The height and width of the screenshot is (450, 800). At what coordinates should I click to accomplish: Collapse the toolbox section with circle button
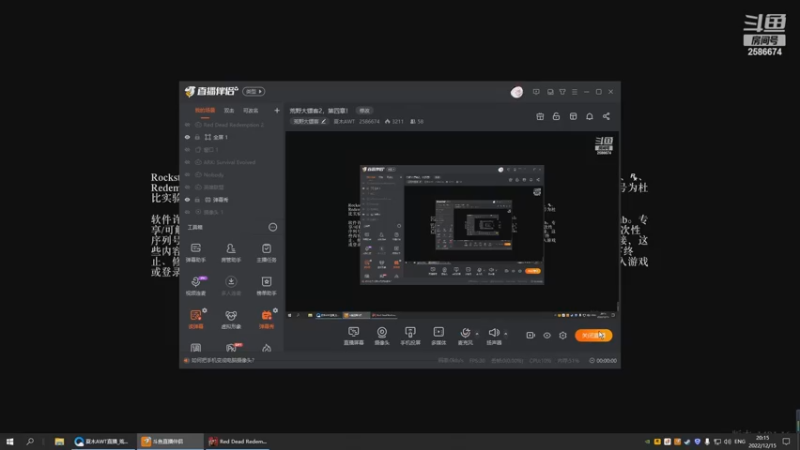(273, 227)
